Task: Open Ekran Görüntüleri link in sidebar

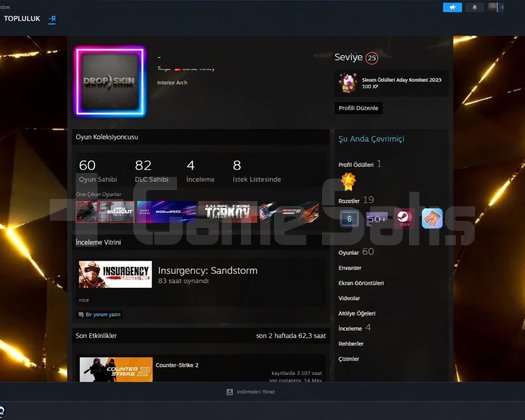Action: 361,283
